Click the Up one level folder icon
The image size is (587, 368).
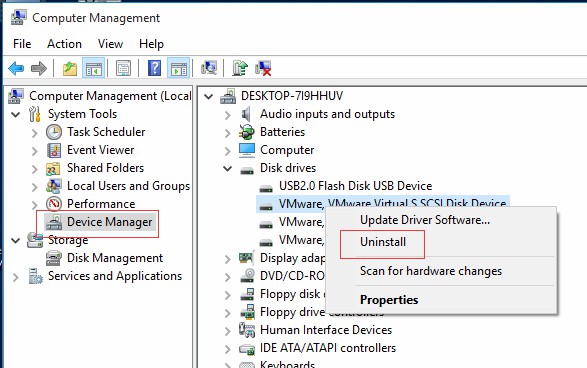pos(70,68)
